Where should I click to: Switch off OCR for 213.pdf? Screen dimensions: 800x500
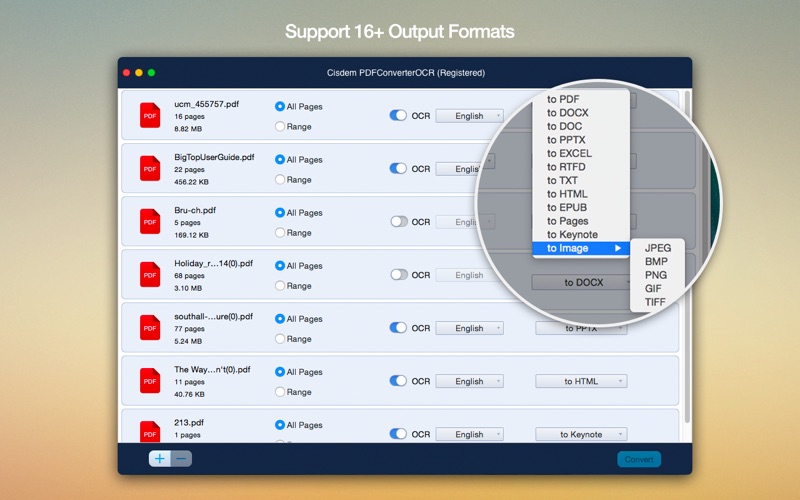tap(398, 434)
